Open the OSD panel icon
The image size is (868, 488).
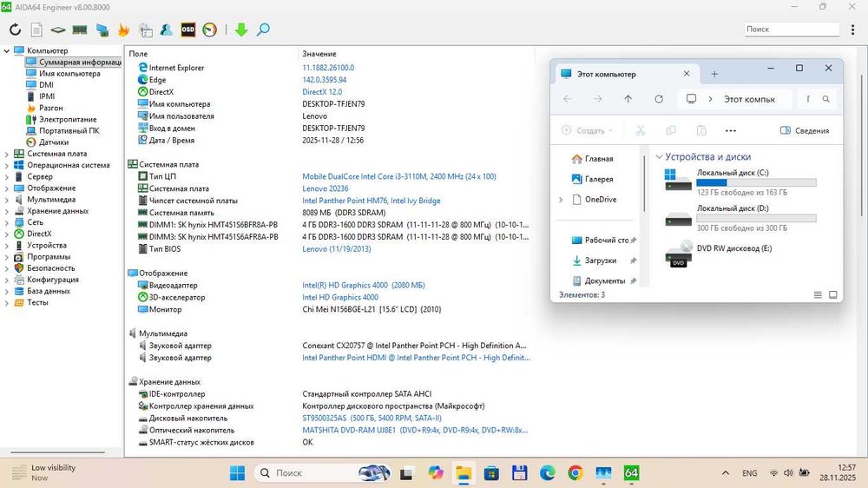click(x=188, y=30)
